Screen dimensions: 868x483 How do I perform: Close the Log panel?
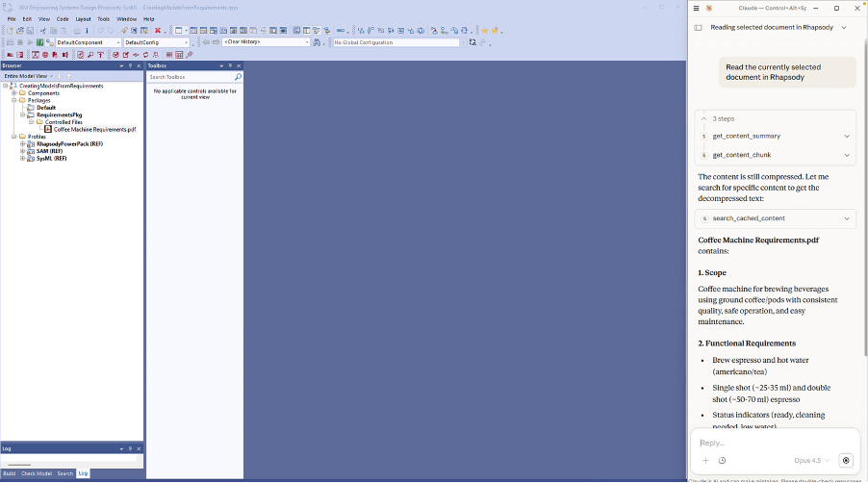pyautogui.click(x=139, y=448)
